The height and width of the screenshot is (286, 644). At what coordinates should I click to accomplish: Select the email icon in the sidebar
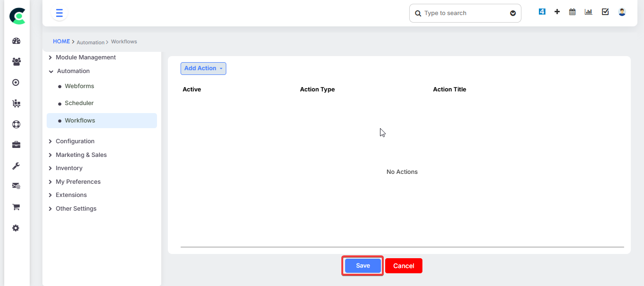(16, 186)
